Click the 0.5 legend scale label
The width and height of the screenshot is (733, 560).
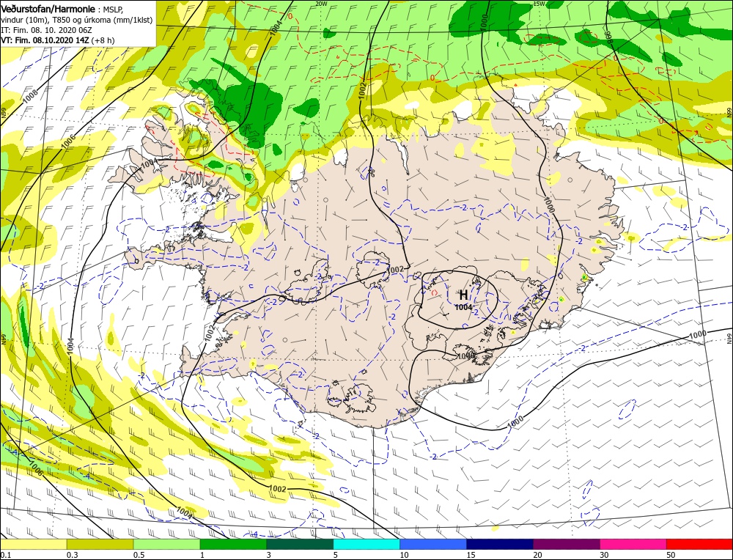[x=139, y=555]
